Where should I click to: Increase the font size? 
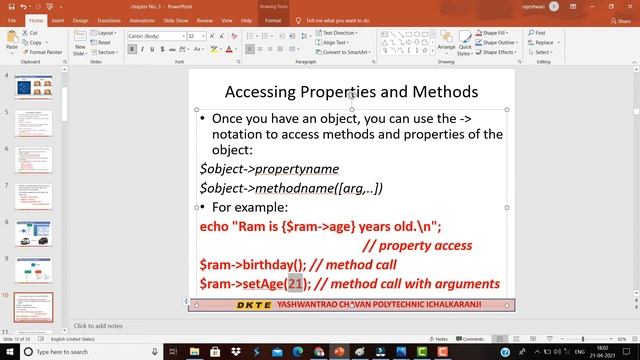212,36
